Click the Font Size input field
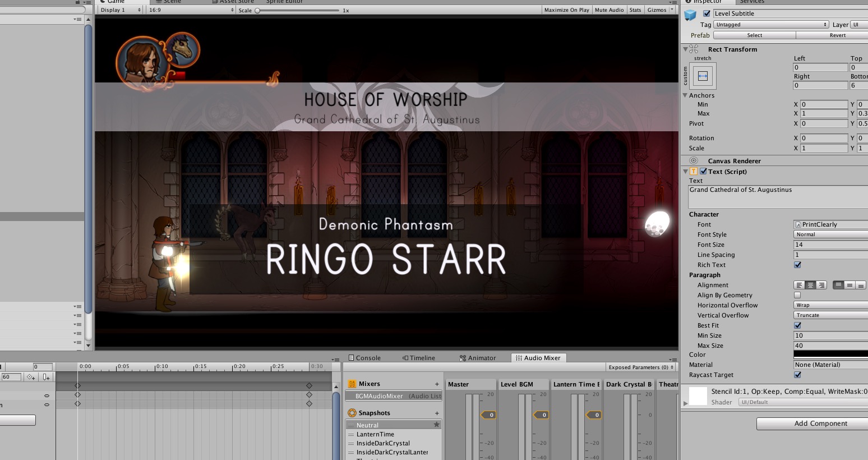Screen dimensions: 868x460 point(830,245)
